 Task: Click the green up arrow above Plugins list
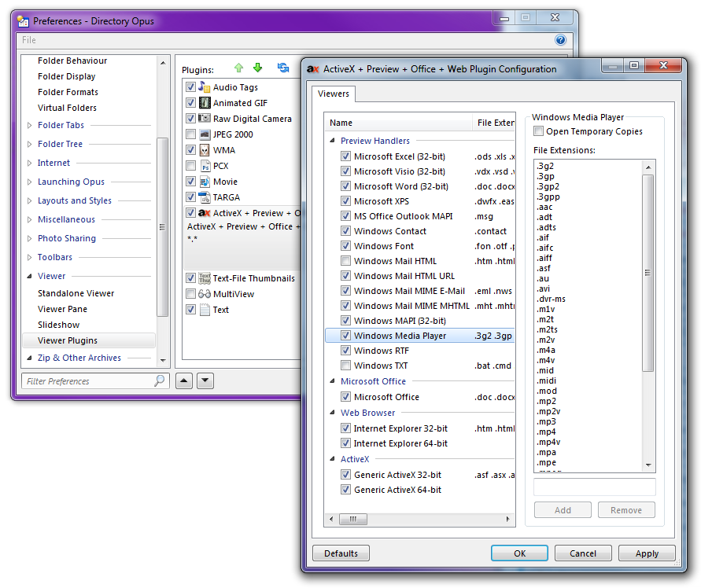point(238,68)
